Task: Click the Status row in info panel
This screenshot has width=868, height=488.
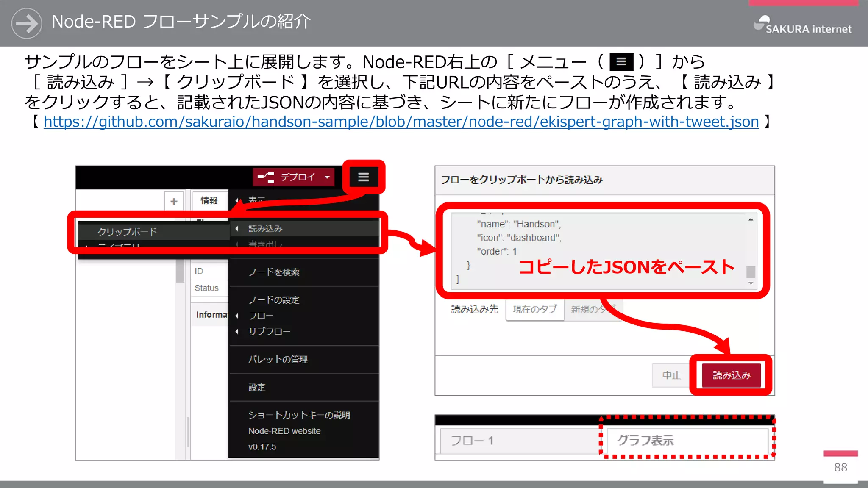Action: pos(210,288)
